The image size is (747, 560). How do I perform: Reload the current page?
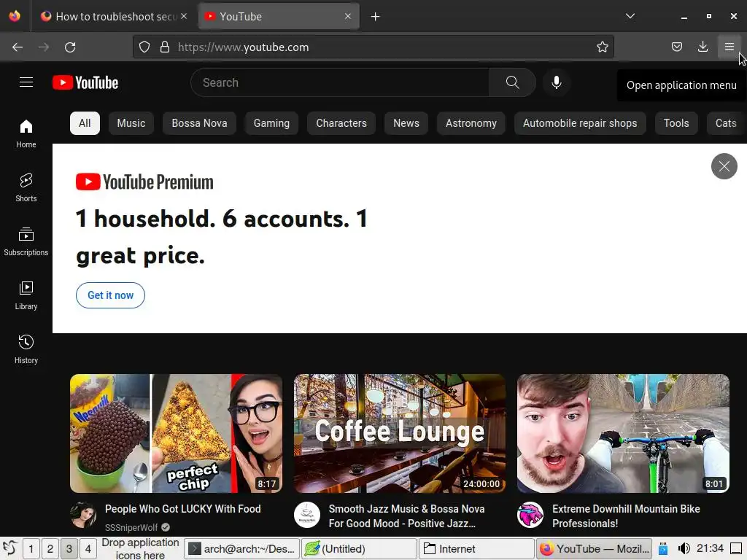coord(70,47)
